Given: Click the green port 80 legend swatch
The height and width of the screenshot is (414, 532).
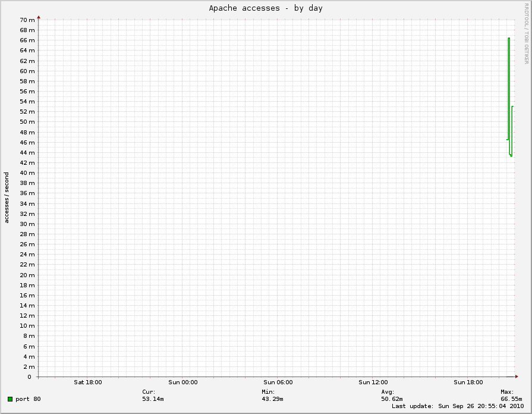Looking at the screenshot, I should tap(10, 399).
